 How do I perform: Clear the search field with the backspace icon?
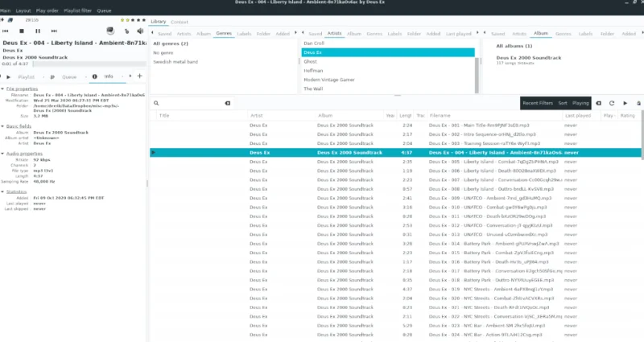(x=228, y=103)
